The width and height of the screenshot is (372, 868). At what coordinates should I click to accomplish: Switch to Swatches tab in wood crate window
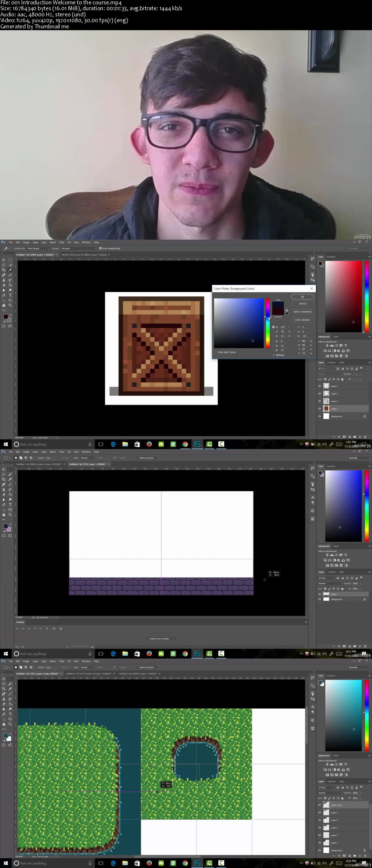(331, 257)
